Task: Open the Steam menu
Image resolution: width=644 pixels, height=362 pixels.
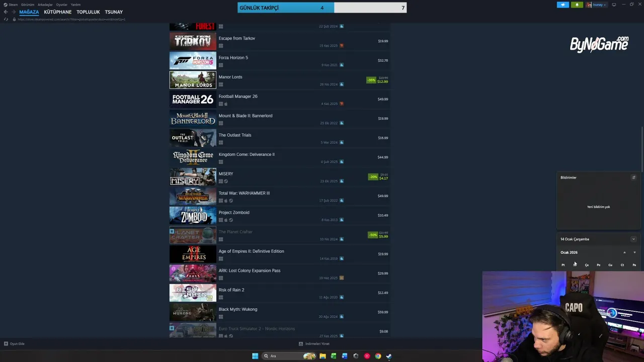Action: 11,5
